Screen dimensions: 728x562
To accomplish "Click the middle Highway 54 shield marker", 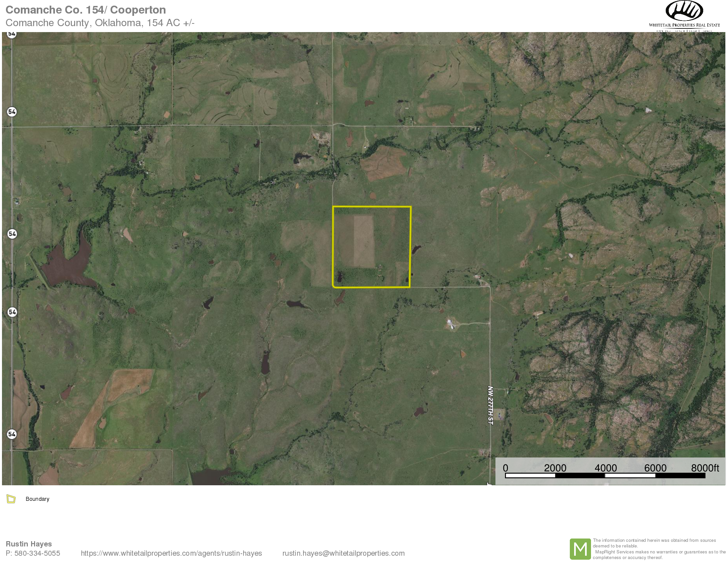I will 12,234.
